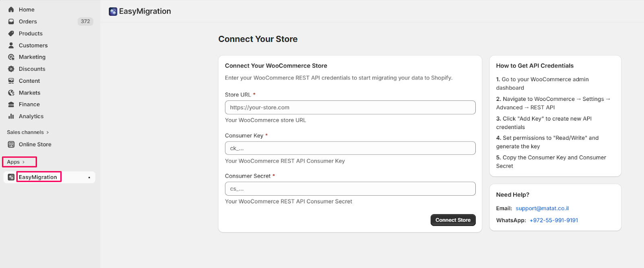Click the Analytics bar chart icon
644x268 pixels.
click(x=11, y=117)
